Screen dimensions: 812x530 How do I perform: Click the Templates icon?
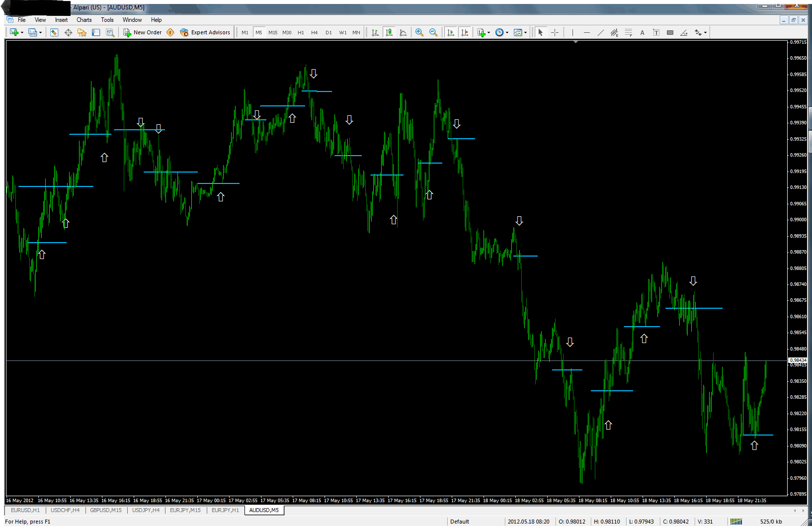[518, 32]
